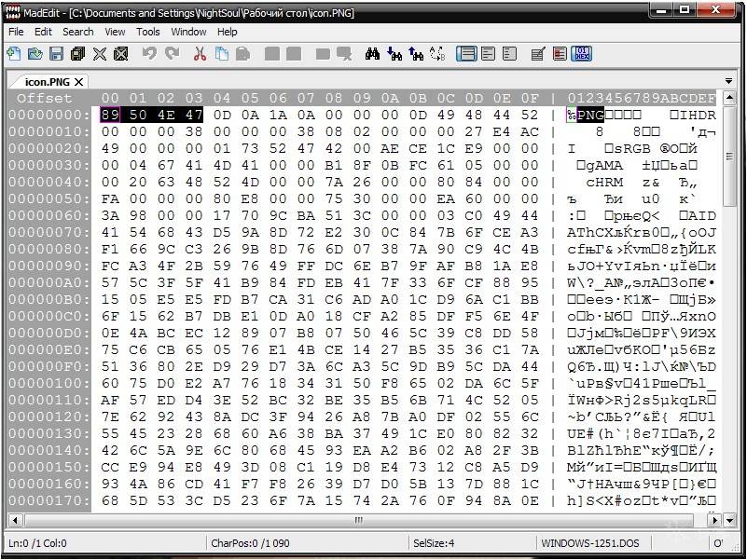Click the horizontal scrollbar right arrow

pyautogui.click(x=715, y=520)
